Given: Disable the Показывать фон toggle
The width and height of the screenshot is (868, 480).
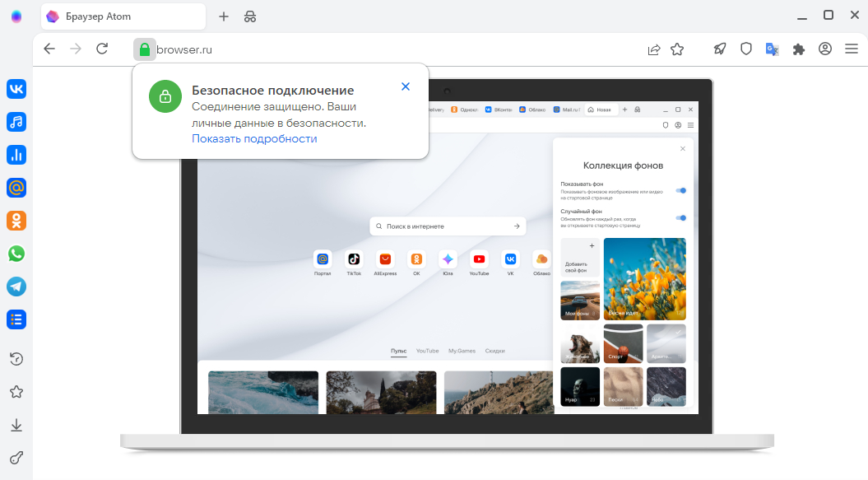Looking at the screenshot, I should tap(681, 190).
